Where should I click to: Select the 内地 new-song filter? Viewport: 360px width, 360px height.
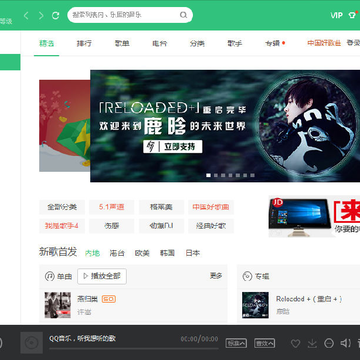pos(92,253)
